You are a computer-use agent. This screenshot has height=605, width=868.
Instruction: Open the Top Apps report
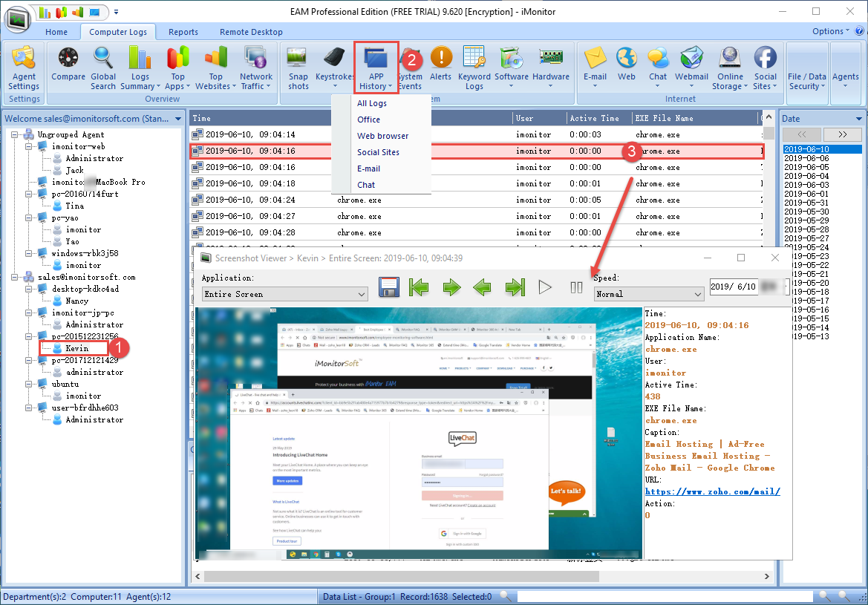(177, 68)
